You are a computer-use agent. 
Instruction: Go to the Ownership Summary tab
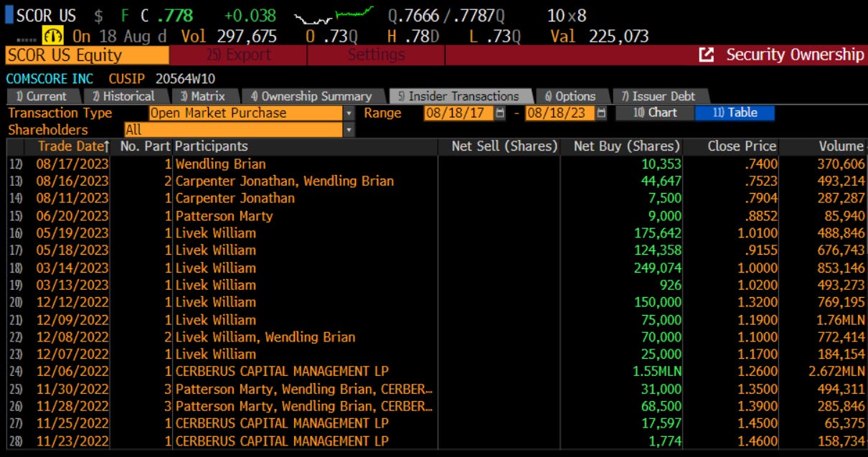coord(311,96)
